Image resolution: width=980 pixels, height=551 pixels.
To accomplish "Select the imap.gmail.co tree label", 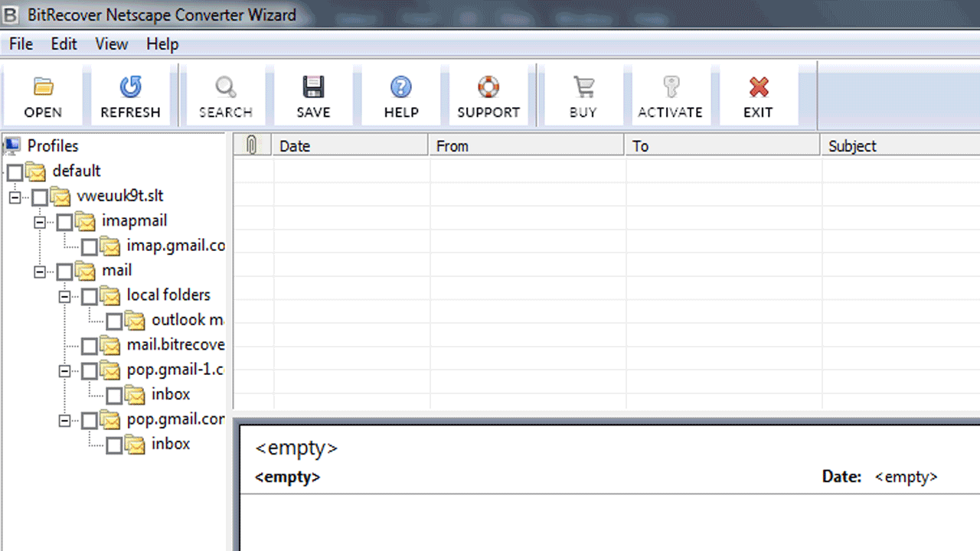I will point(176,246).
